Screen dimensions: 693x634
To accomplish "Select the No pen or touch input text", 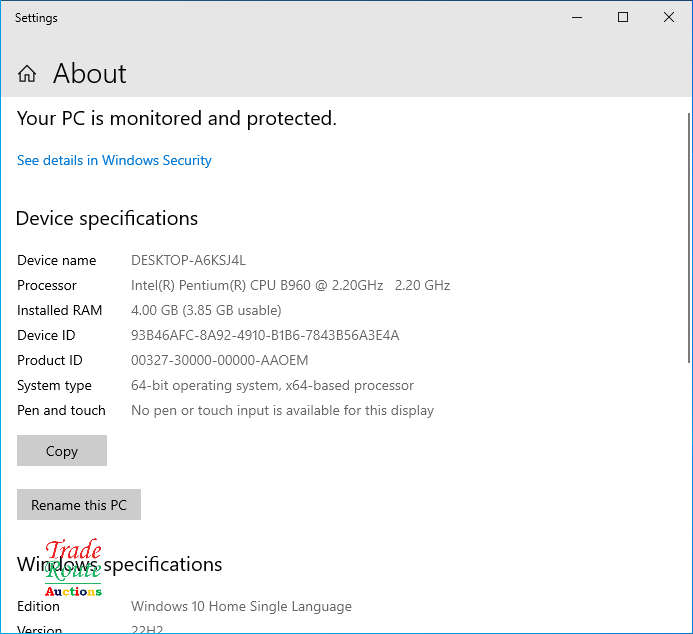I will pyautogui.click(x=282, y=410).
